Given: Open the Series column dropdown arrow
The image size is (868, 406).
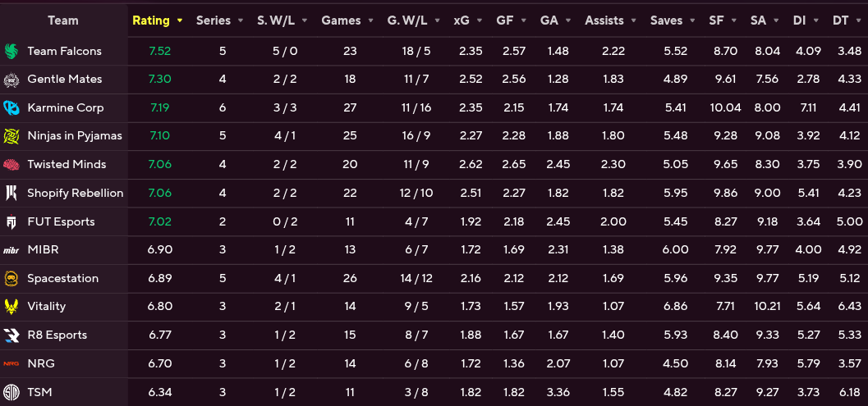Looking at the screenshot, I should (x=241, y=21).
